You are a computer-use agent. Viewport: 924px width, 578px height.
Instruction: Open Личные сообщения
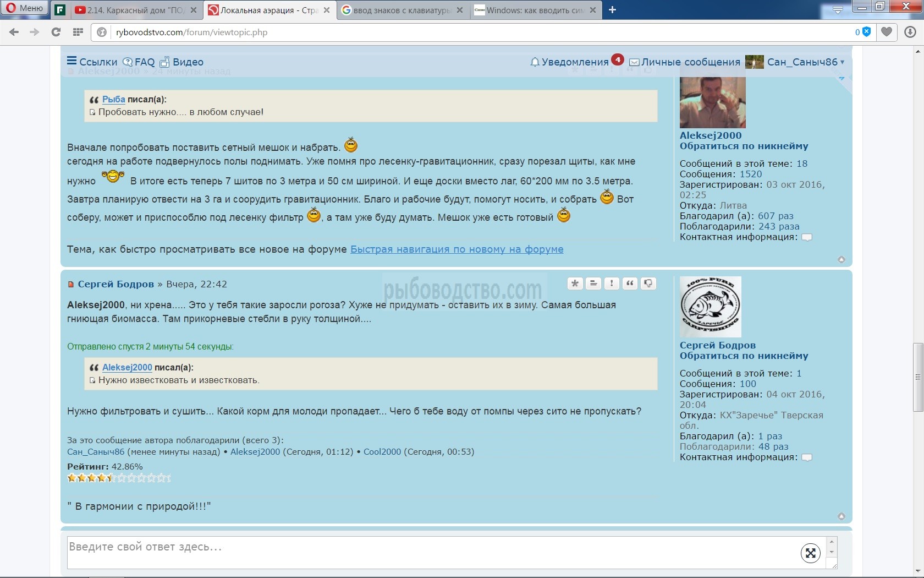click(685, 62)
